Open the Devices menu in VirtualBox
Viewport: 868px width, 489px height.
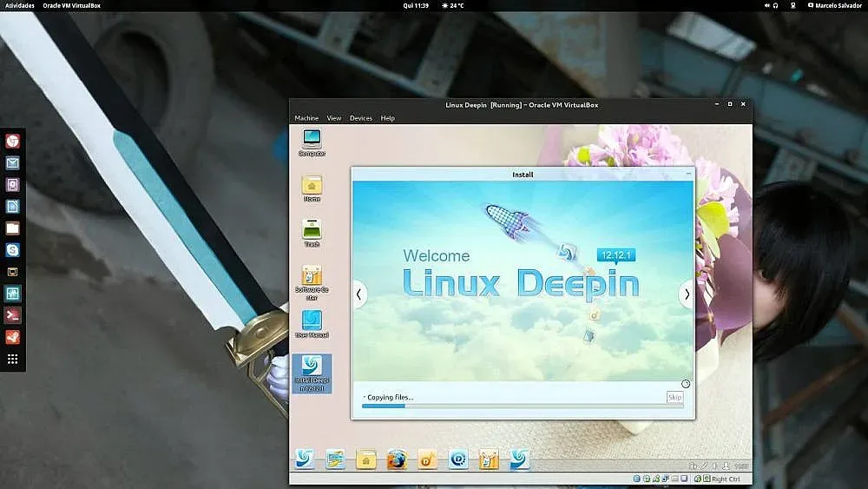point(361,118)
